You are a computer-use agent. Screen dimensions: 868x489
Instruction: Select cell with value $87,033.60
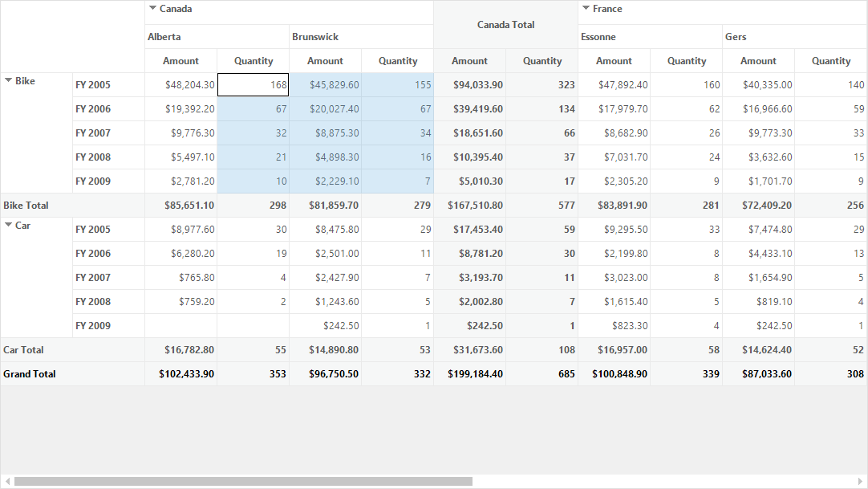pos(759,374)
